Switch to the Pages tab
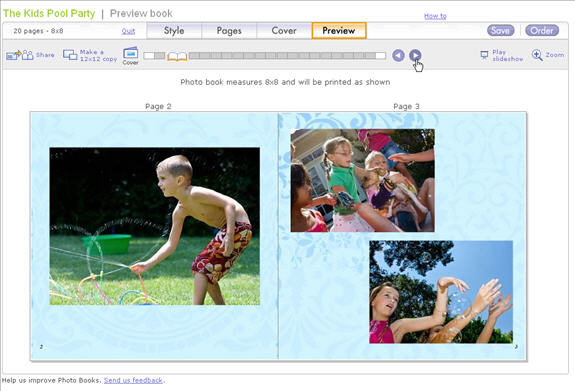Viewport: 575px width, 391px height. pyautogui.click(x=229, y=30)
